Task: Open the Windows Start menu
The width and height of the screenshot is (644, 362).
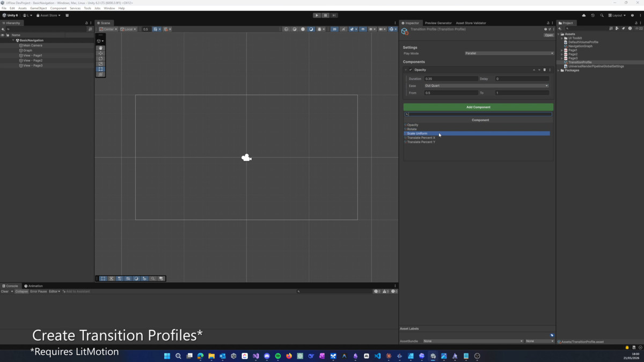Action: (167, 356)
